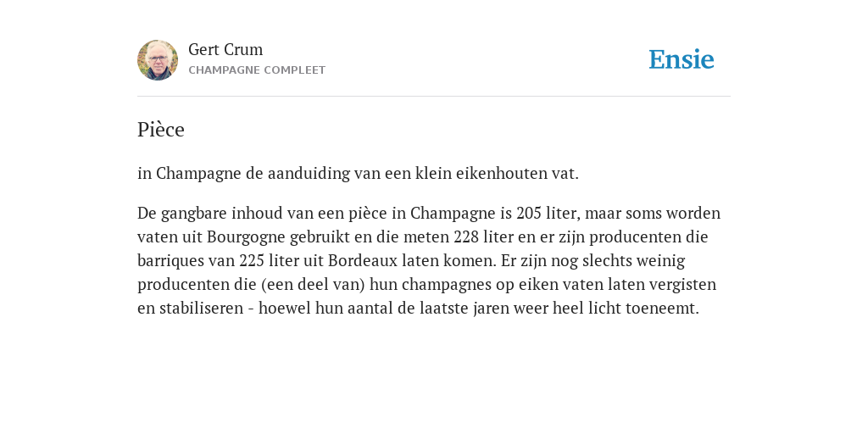Click the blue Ensie logo
This screenshot has width=868, height=434.
pos(682,59)
